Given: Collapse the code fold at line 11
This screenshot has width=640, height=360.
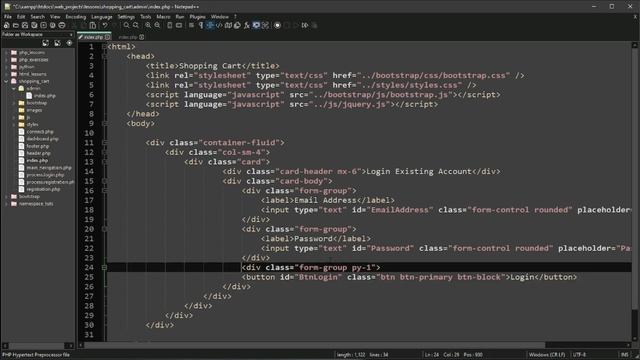Looking at the screenshot, I should pos(104,143).
